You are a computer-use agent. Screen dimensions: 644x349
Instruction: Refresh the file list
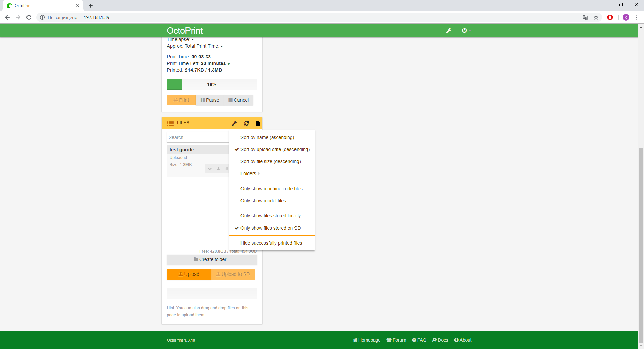click(x=247, y=123)
